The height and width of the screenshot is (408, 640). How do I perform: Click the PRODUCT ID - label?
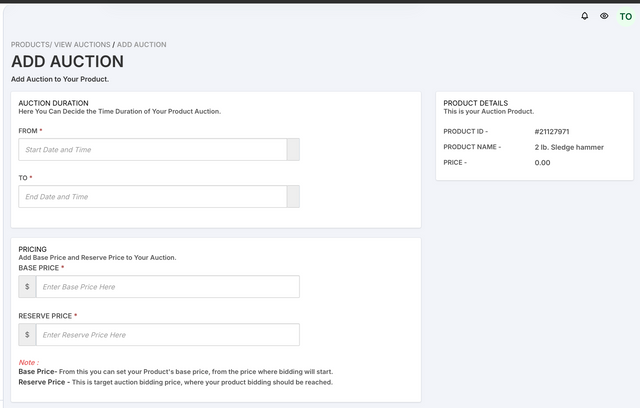465,131
